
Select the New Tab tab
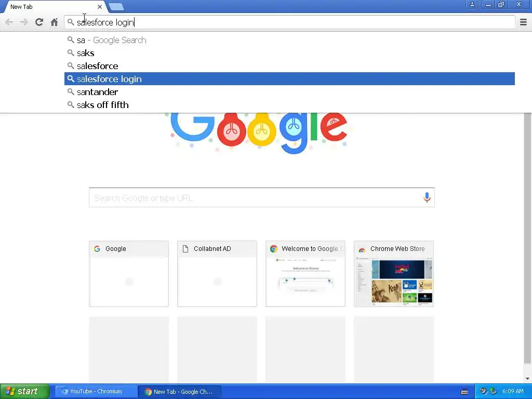point(54,7)
